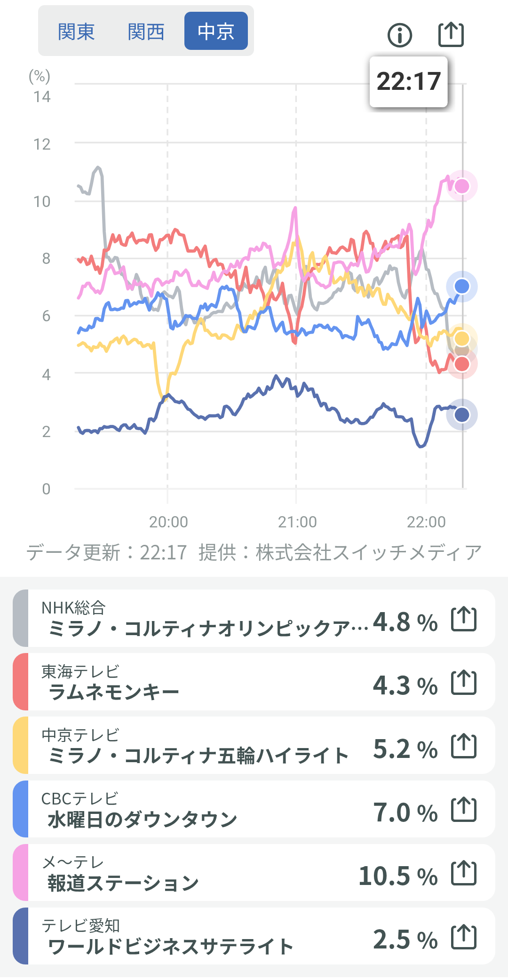
Task: Share the 東海テレビ ラムネモンキー rating
Action: tap(464, 682)
